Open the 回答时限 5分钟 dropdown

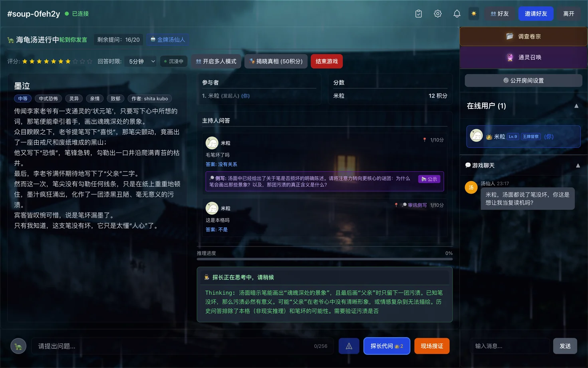[141, 61]
